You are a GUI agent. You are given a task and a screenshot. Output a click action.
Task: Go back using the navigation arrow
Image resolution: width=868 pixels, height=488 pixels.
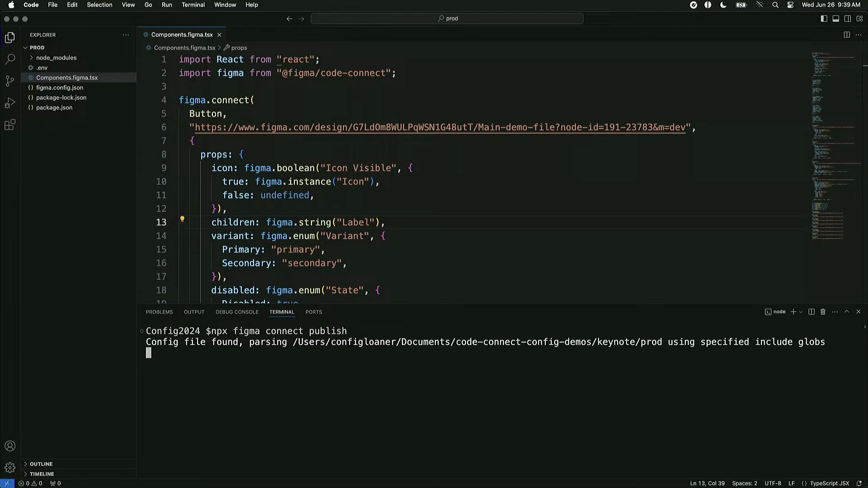[x=289, y=19]
